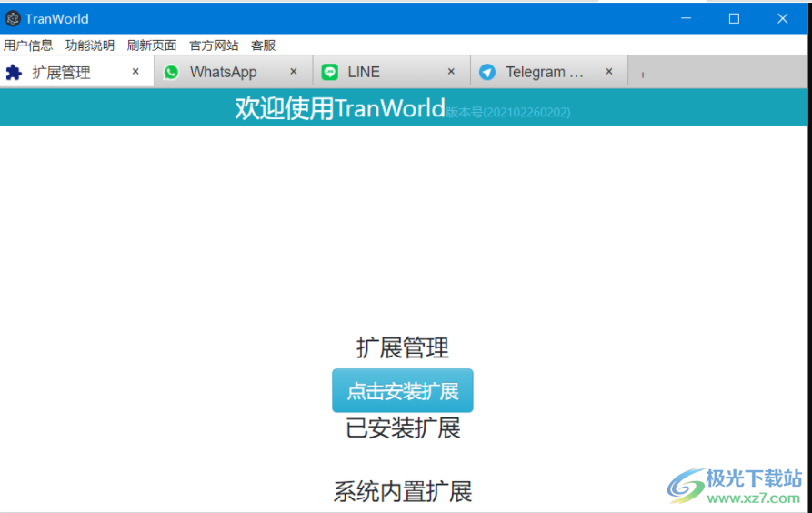
Task: Switch to the WhatsApp tab
Action: pyautogui.click(x=234, y=72)
